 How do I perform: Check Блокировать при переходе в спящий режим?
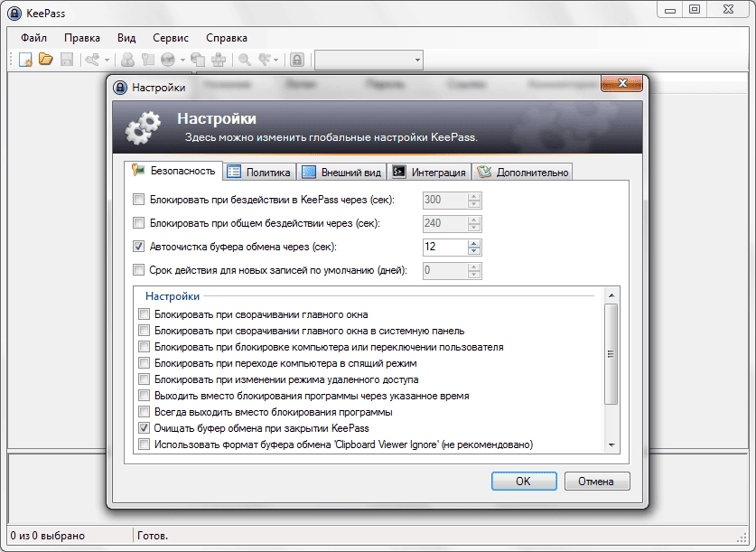pos(144,363)
